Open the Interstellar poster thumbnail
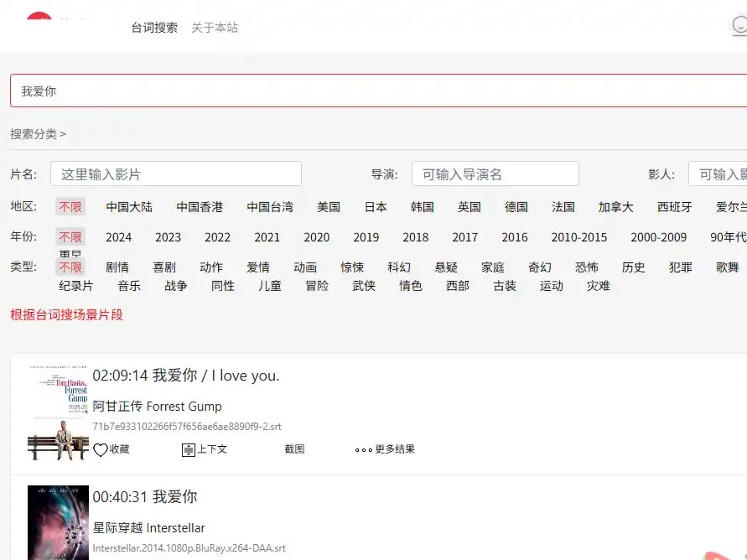Viewport: 747px width, 560px height. click(x=58, y=522)
